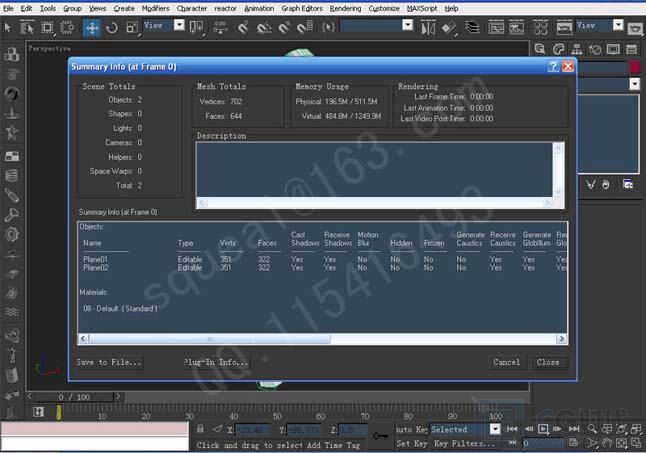This screenshot has height=453, width=646.
Task: Toggle the Window/Crossing selection mode
Action: 67,28
